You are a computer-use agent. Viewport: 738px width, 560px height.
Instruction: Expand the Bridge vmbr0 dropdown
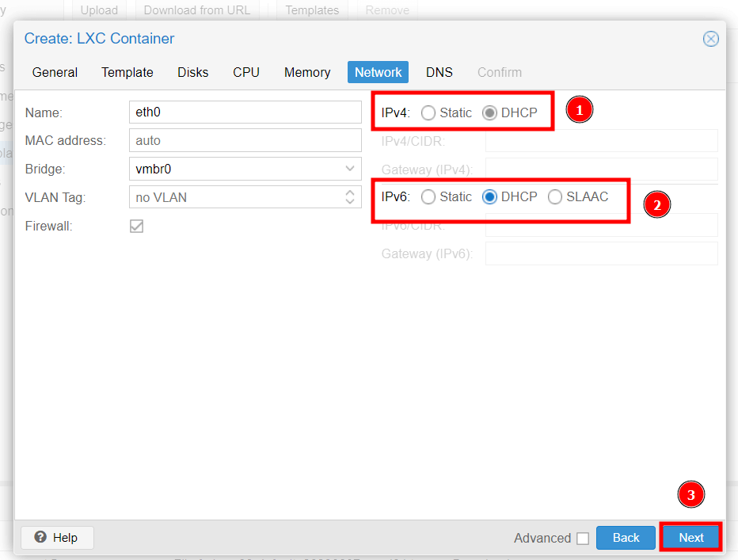pyautogui.click(x=350, y=169)
